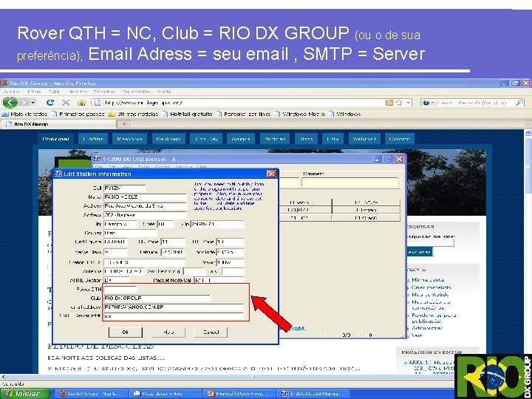Confirm the dialog with the OK button
This screenshot has height=399, width=532.
[x=125, y=332]
